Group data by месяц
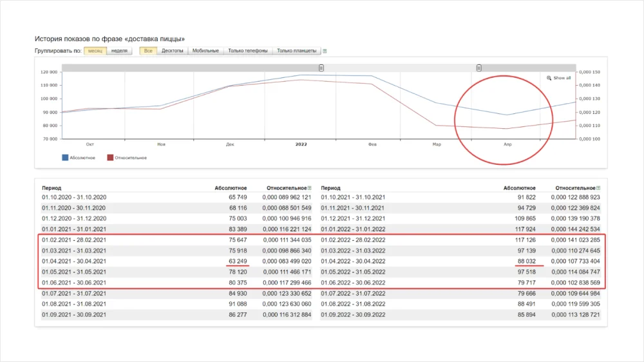The image size is (644, 362). point(95,50)
